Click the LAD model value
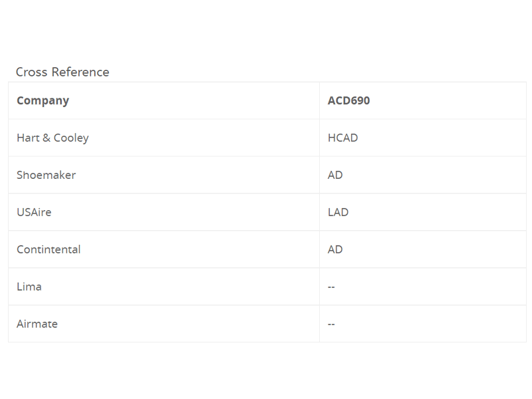This screenshot has height=399, width=532. (x=338, y=212)
